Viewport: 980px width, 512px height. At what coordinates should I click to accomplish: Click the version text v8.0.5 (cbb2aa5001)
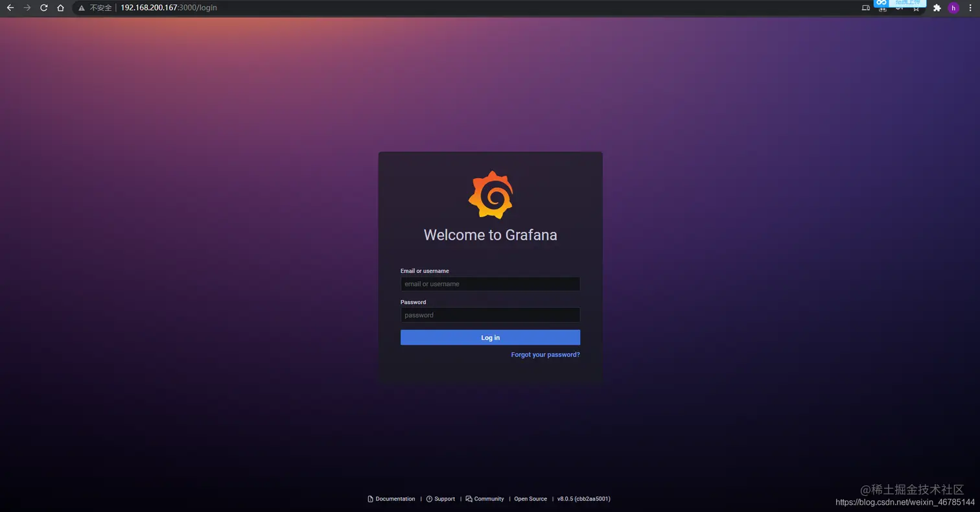[583, 499]
